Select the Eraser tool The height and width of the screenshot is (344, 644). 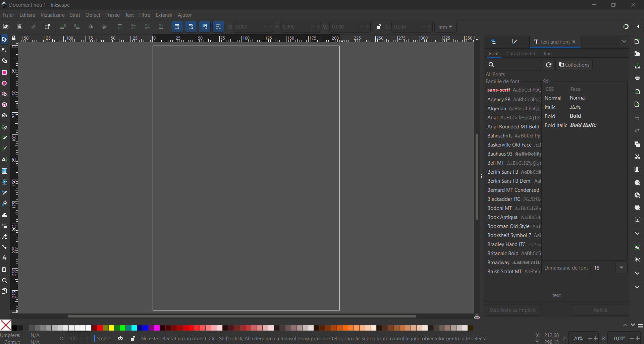click(x=4, y=237)
